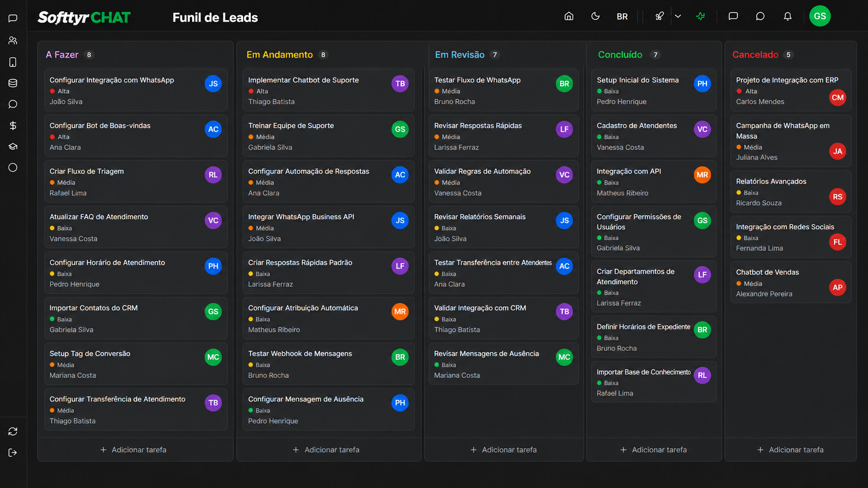Click the title 'Testar Webhook de Mensagens'
The image size is (868, 488).
(300, 354)
